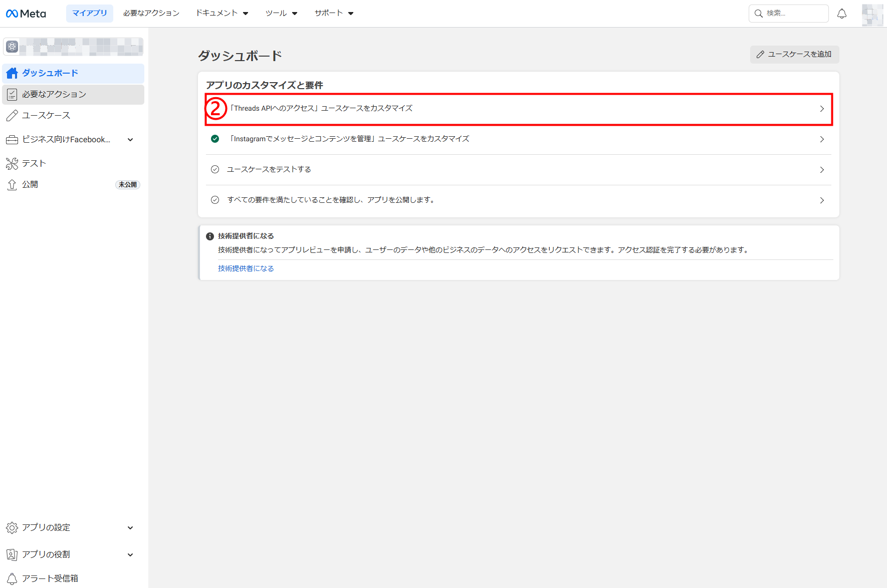
Task: Expand ビジネス向けFacebook section chevron
Action: click(x=130, y=140)
